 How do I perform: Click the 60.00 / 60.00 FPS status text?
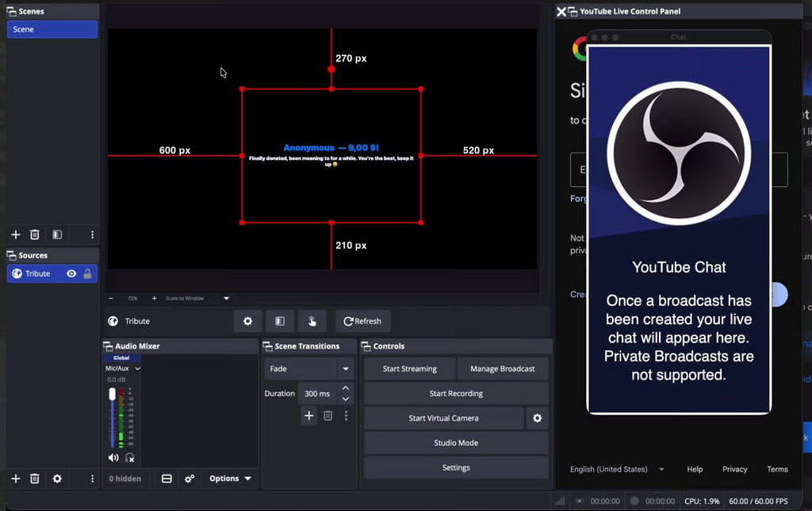(x=758, y=501)
